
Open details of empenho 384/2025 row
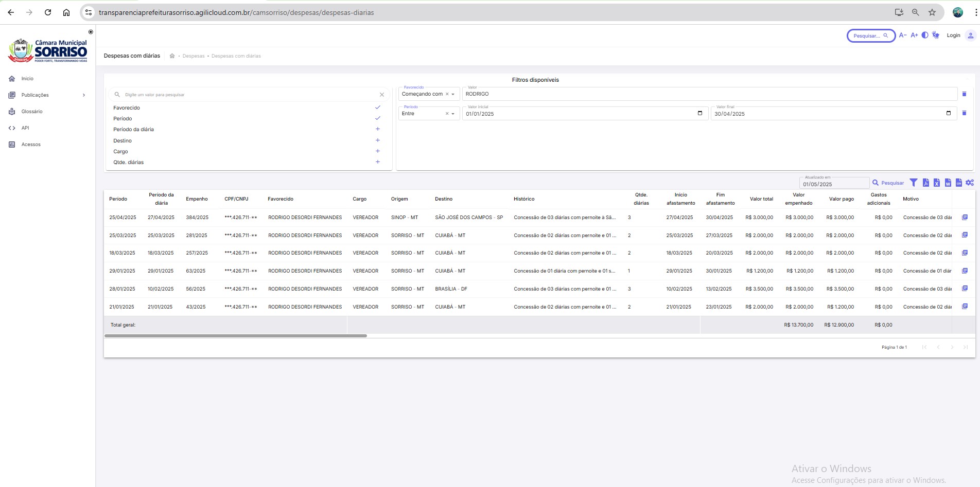pyautogui.click(x=965, y=218)
